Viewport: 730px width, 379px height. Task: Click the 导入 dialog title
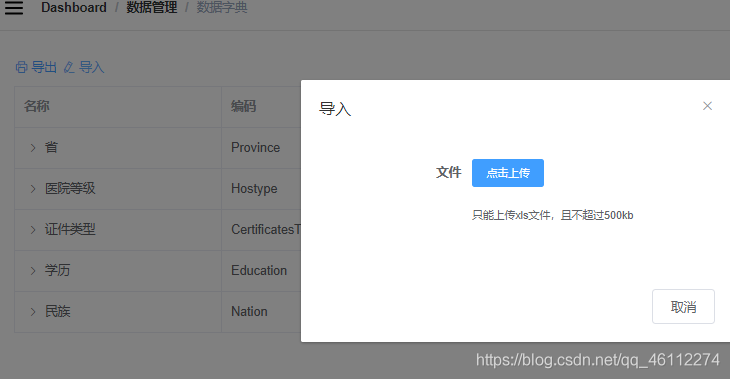(335, 109)
